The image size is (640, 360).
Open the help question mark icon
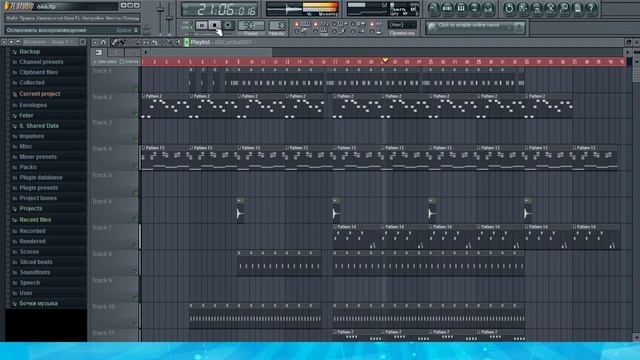[x=591, y=8]
